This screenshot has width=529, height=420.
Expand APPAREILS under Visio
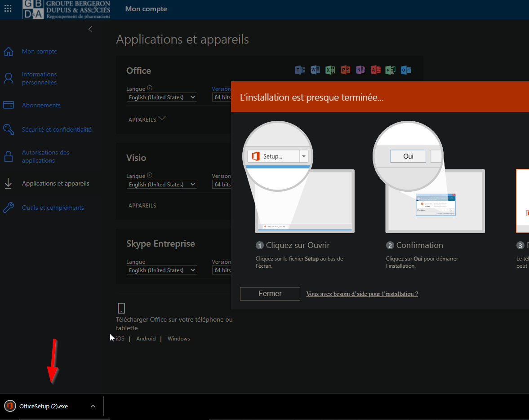[x=142, y=205]
